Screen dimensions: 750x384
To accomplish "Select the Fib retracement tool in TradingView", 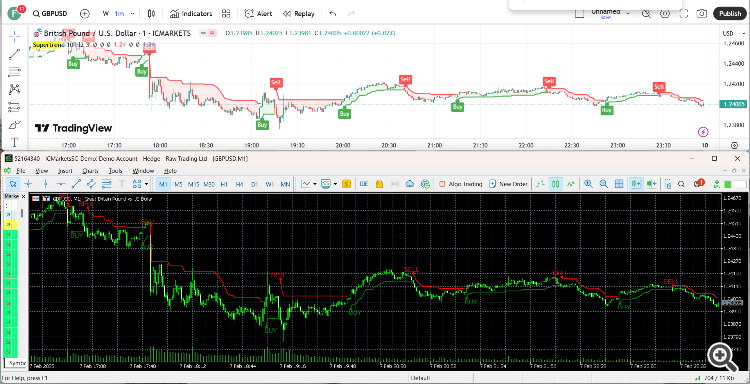I will coord(14,72).
